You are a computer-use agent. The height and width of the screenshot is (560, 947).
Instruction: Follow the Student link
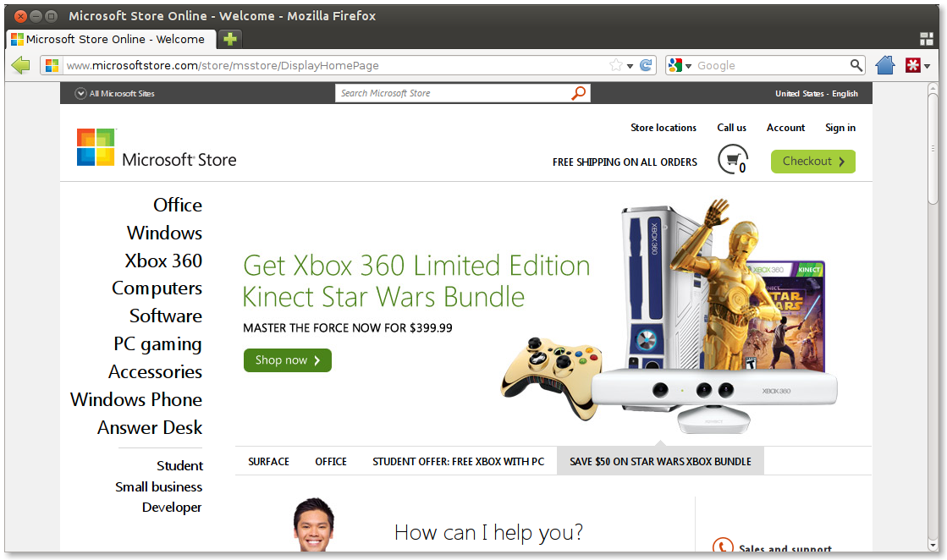pos(180,466)
